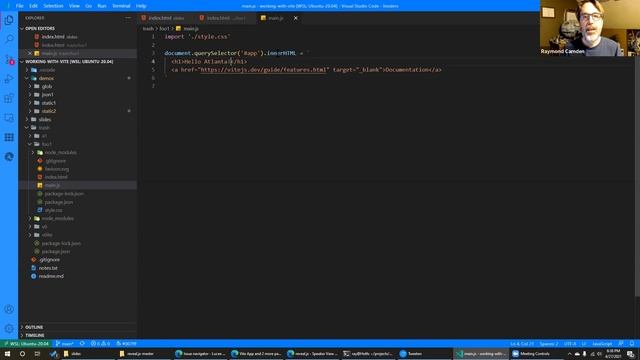Click the git branch in the status bar
The image size is (640, 360).
pos(64,344)
